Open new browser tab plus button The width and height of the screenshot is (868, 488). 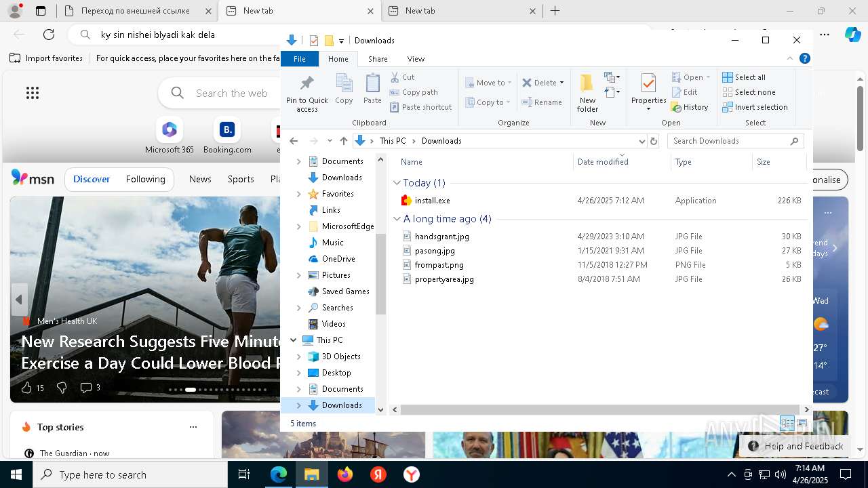pos(555,11)
